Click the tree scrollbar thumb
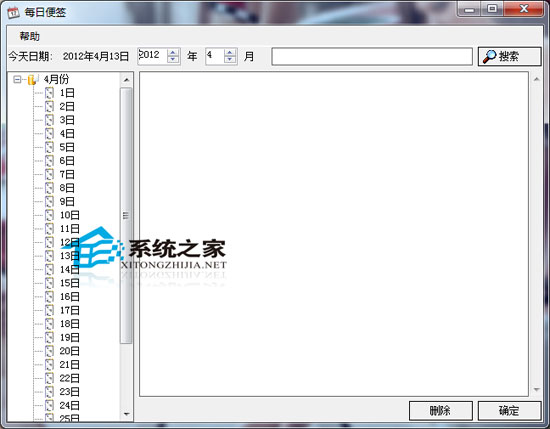This screenshot has height=429, width=550. [x=126, y=215]
